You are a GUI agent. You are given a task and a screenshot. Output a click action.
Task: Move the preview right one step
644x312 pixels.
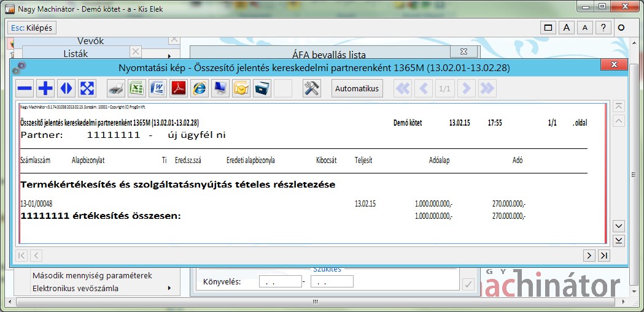tap(589, 256)
